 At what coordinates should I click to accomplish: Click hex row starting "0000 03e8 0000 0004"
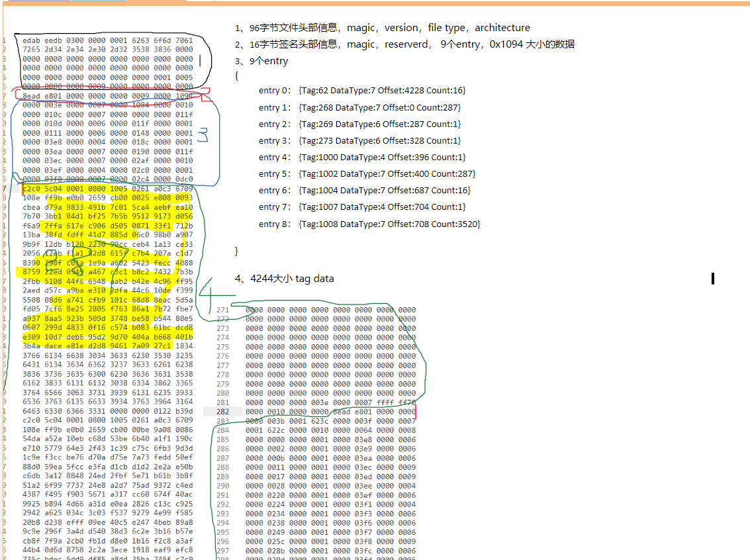(x=108, y=142)
